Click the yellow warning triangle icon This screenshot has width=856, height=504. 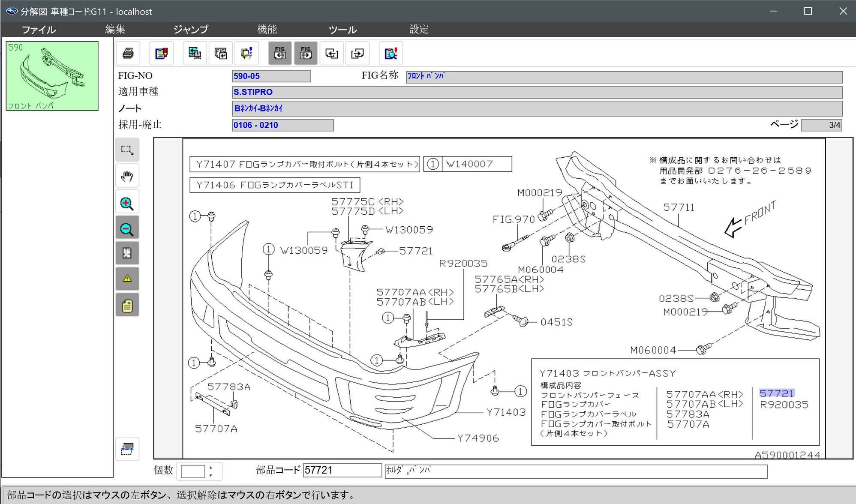tap(127, 279)
